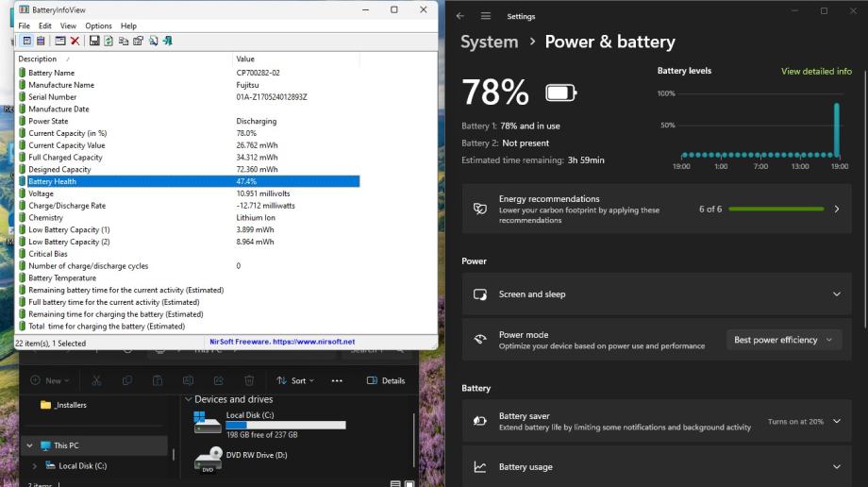The width and height of the screenshot is (868, 487).
Task: Click the Settings window vertical scrollbar
Action: tap(864, 199)
